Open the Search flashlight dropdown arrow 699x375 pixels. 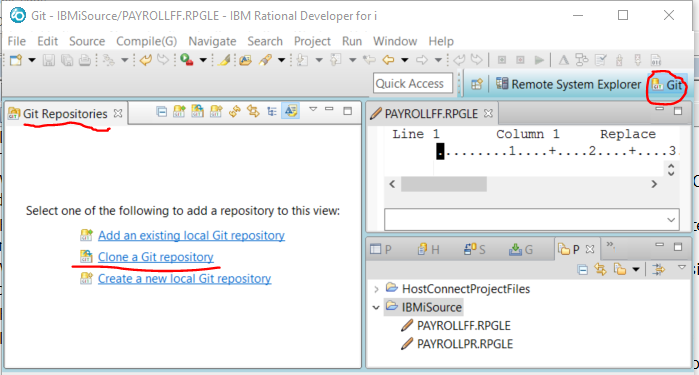[281, 60]
